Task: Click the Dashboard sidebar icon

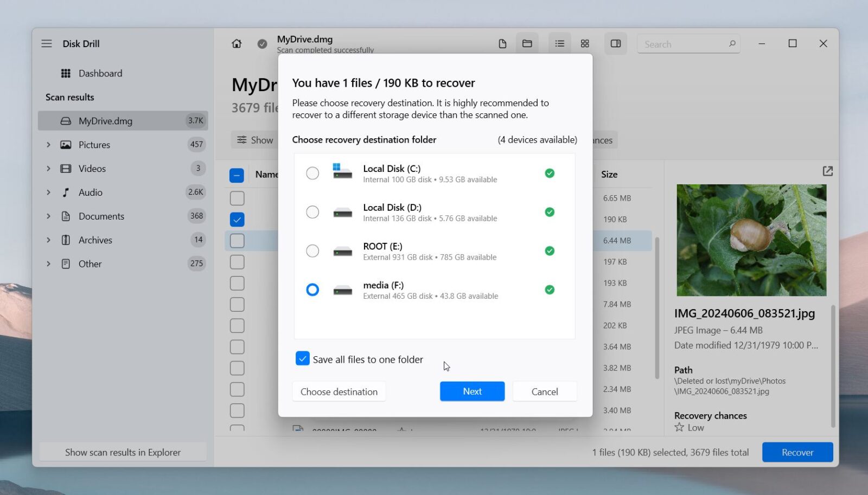Action: point(65,73)
